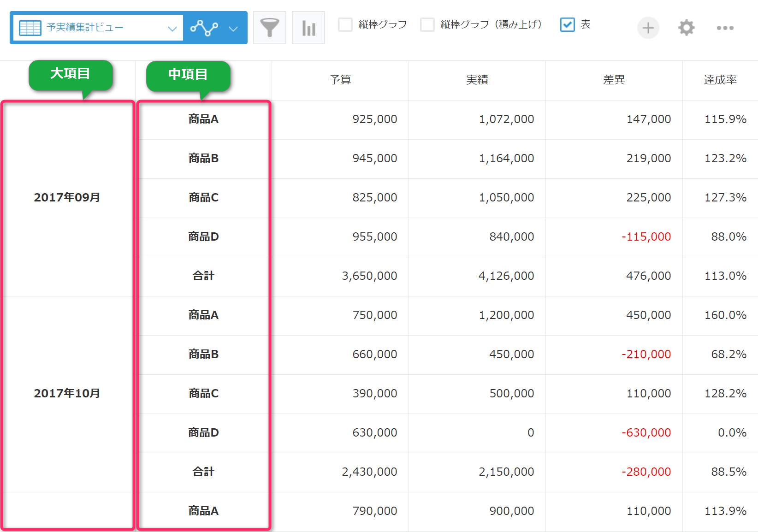The height and width of the screenshot is (532, 758).
Task: Click difference value 147,000
Action: [x=649, y=119]
